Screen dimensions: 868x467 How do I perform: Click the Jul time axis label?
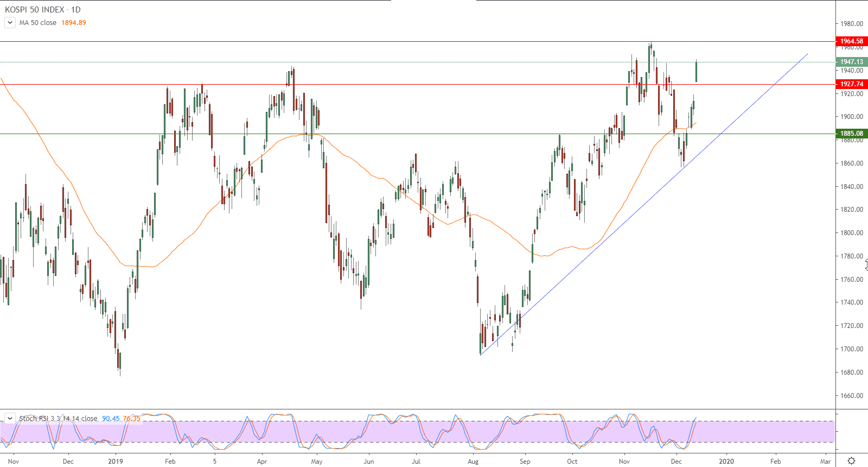click(x=416, y=462)
